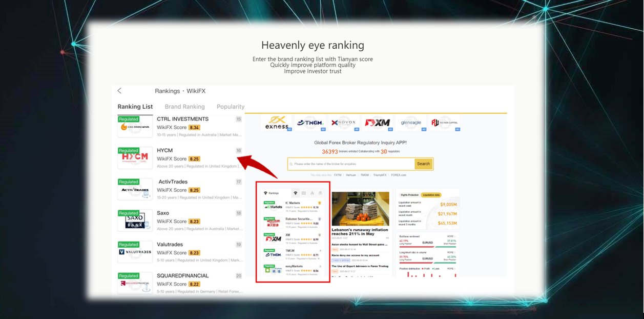Open Asian stocks buoyed news item
This screenshot has height=319, width=644.
(x=359, y=245)
